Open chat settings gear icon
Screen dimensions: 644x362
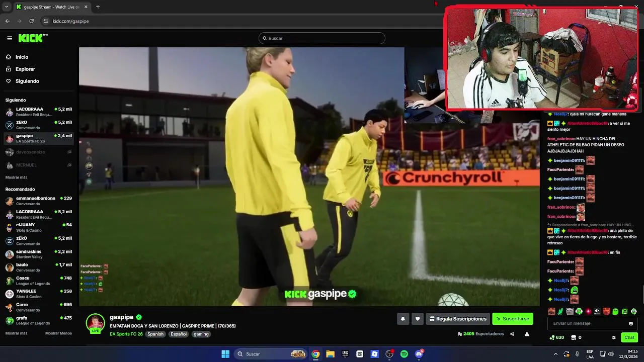pyautogui.click(x=614, y=337)
